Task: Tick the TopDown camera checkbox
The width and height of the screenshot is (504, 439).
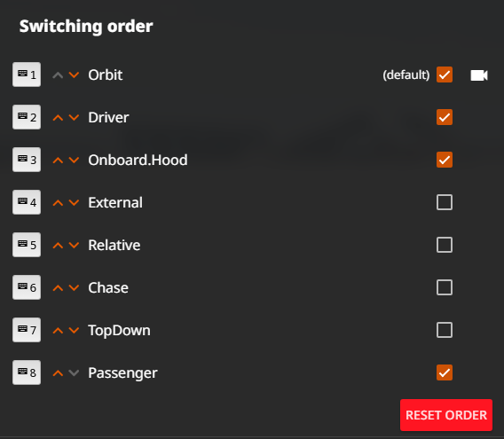Action: pyautogui.click(x=445, y=330)
